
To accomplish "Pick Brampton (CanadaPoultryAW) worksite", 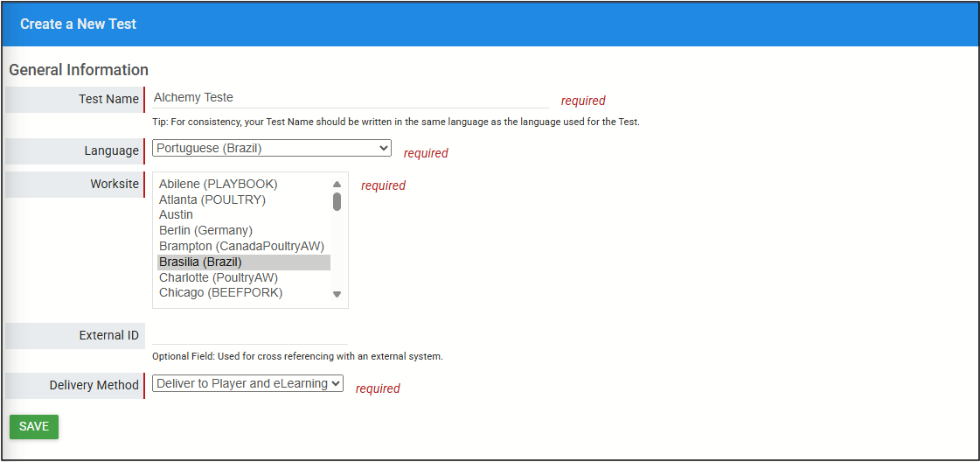I will tap(241, 246).
